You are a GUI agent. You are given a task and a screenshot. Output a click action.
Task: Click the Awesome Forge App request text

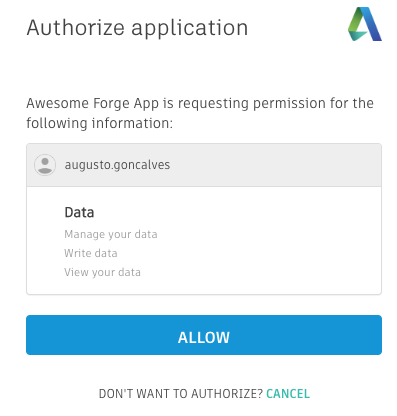coord(200,113)
